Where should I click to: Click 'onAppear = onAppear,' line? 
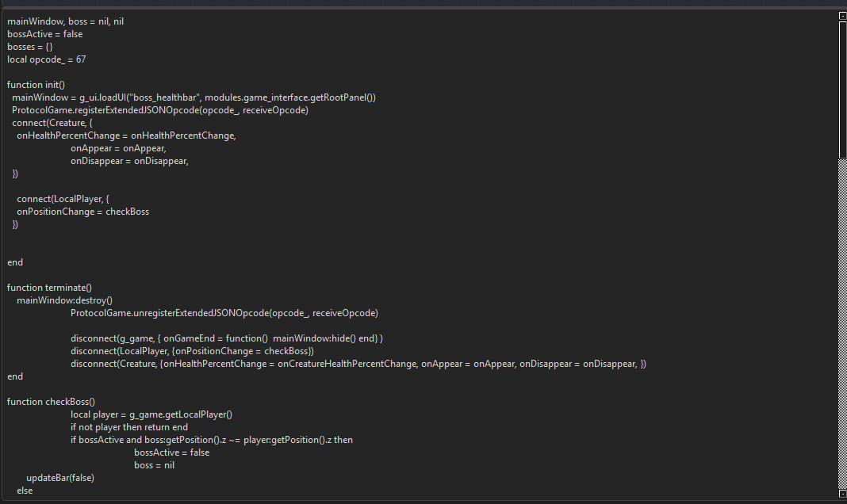118,148
